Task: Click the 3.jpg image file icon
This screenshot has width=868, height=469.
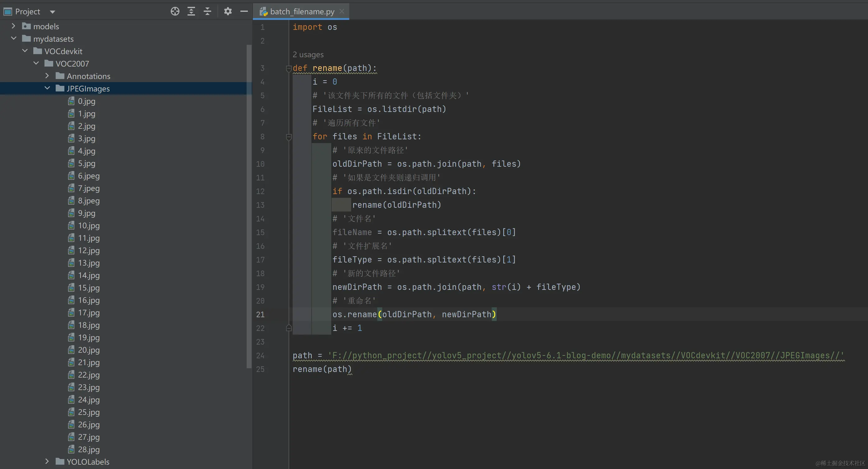Action: pyautogui.click(x=71, y=138)
